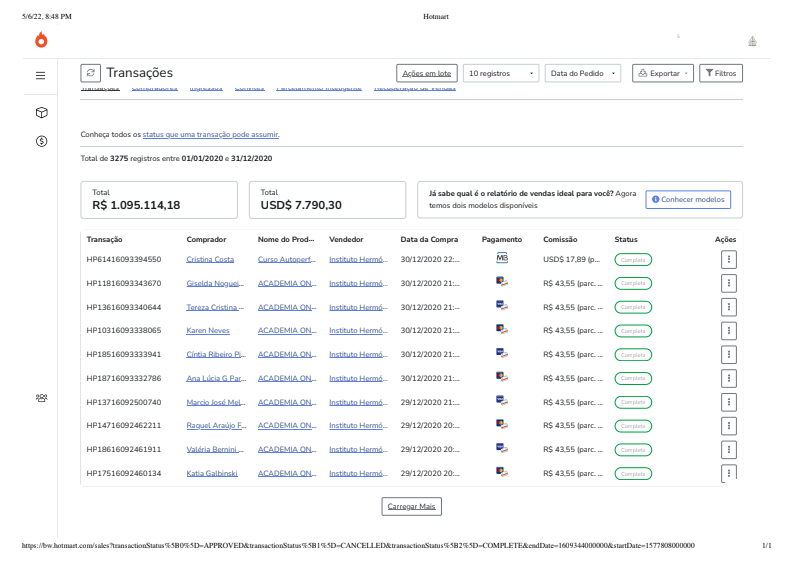The image size is (795, 563).
Task: Open the products cube icon in the sidebar
Action: [42, 113]
